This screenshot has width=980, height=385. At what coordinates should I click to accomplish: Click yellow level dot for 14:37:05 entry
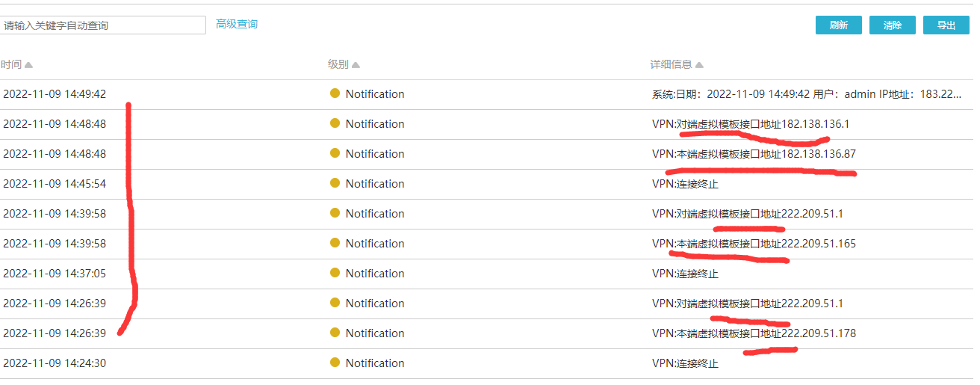(x=335, y=273)
